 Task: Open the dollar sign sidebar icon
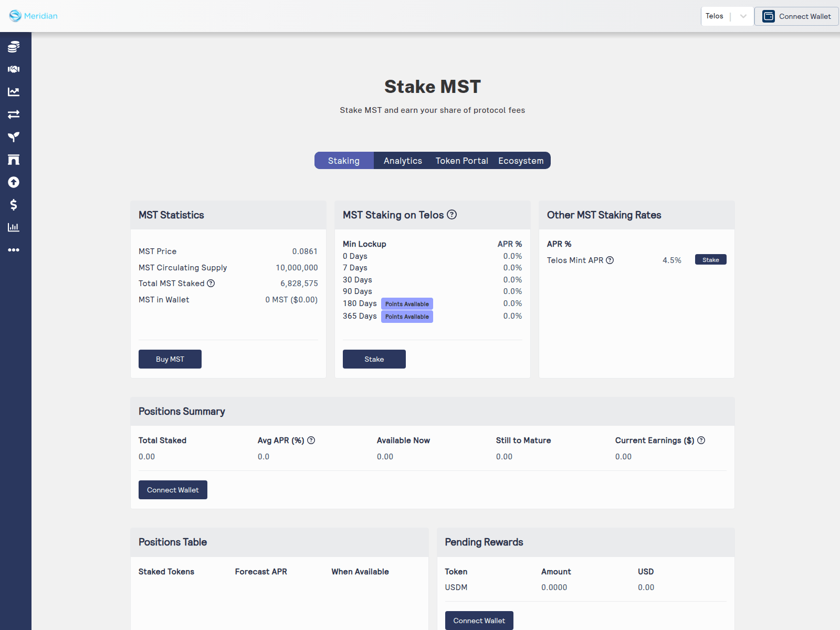[14, 205]
